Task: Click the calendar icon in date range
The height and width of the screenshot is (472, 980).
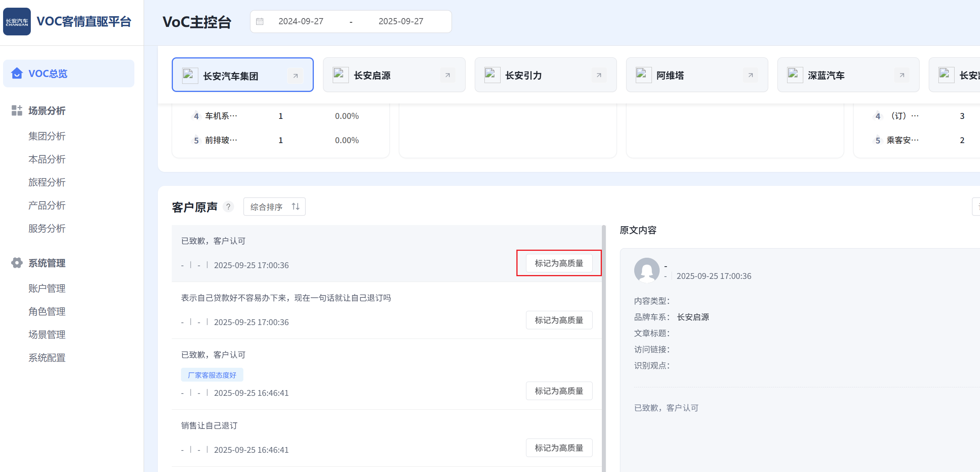Action: [x=260, y=22]
